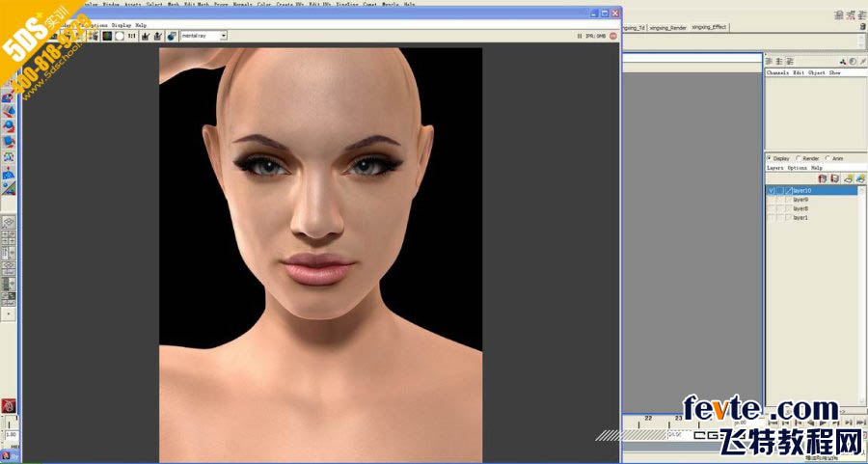This screenshot has height=464, width=868.
Task: Toggle visibility box of layer8
Action: point(772,208)
